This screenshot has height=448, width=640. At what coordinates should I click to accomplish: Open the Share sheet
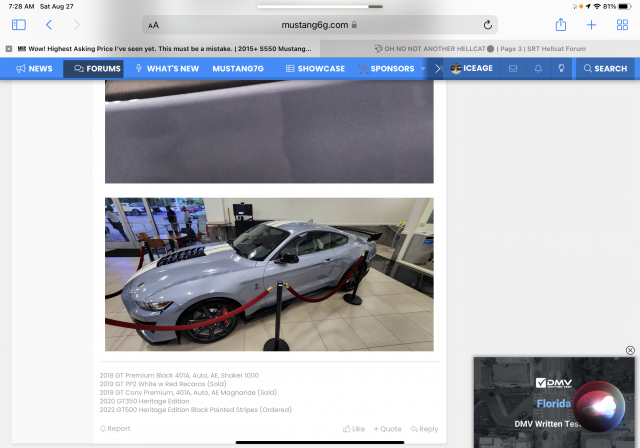pos(561,24)
